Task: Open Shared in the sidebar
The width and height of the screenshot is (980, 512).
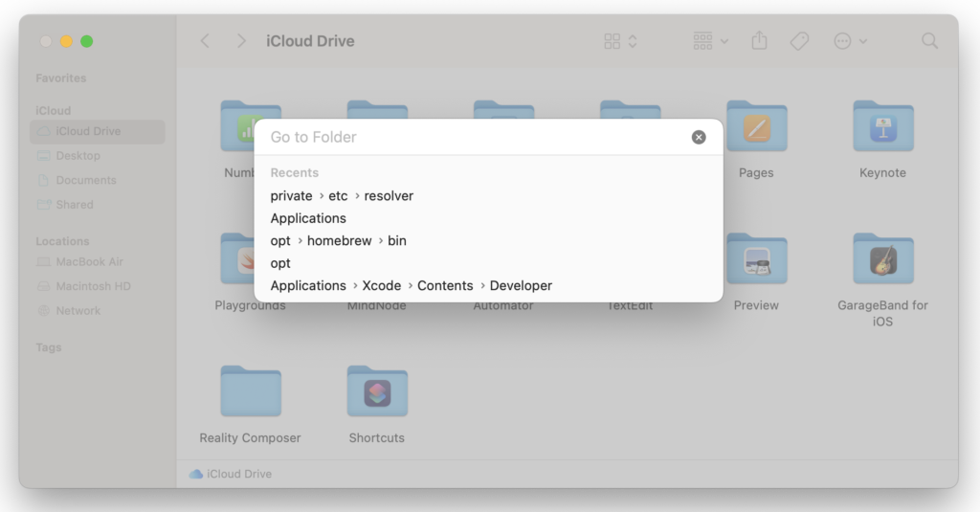Action: (x=98, y=205)
